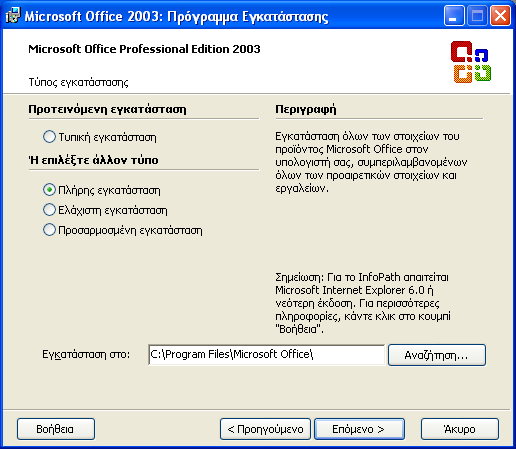This screenshot has height=449, width=516.
Task: Click the Προτεινόμενη εγκατάσταση section heading
Action: (x=107, y=109)
